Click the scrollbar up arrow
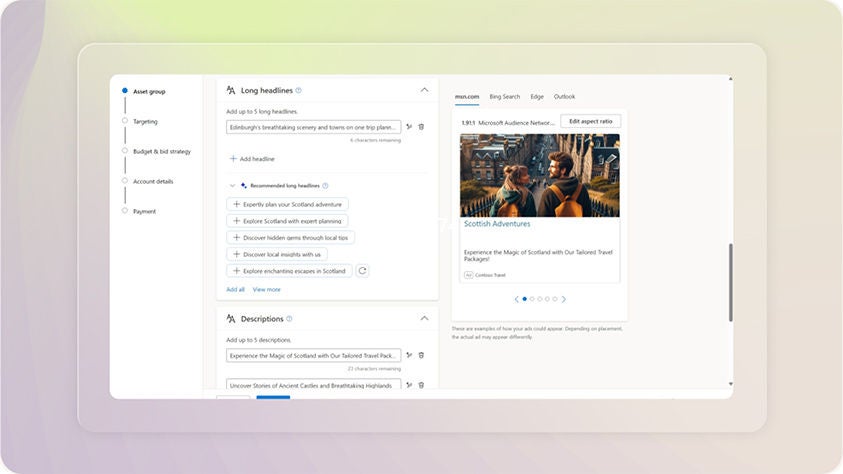Image resolution: width=843 pixels, height=474 pixels. tap(731, 79)
